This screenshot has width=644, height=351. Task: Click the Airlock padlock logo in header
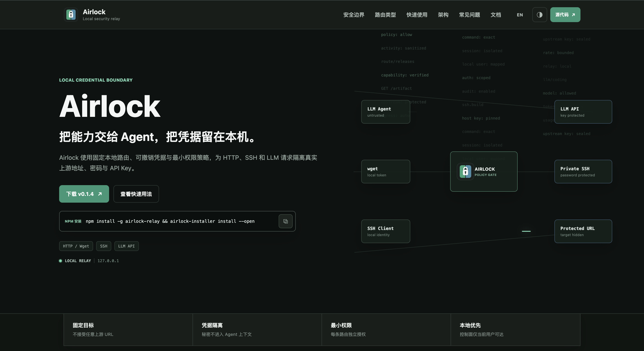(71, 15)
